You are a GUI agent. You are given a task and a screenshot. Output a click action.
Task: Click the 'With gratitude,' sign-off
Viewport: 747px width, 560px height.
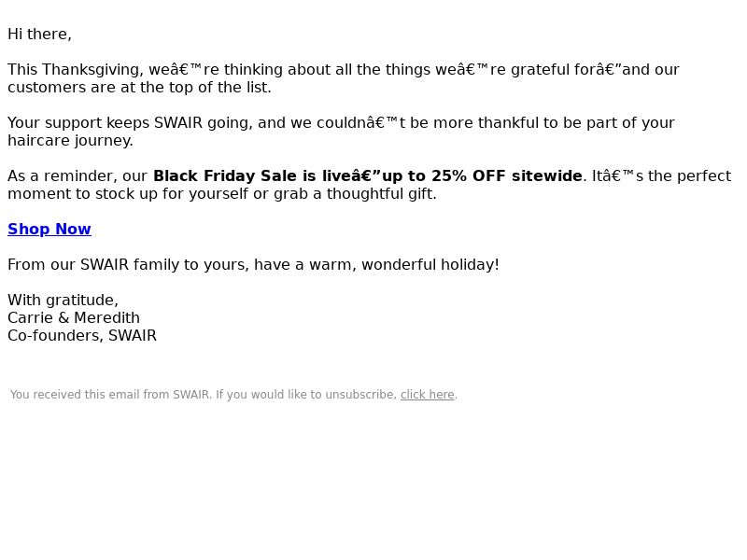pyautogui.click(x=63, y=301)
